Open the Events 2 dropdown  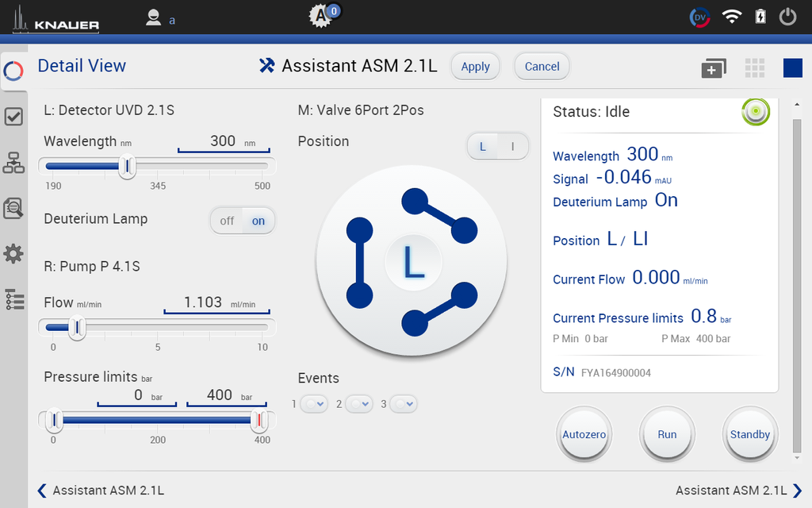tap(359, 403)
